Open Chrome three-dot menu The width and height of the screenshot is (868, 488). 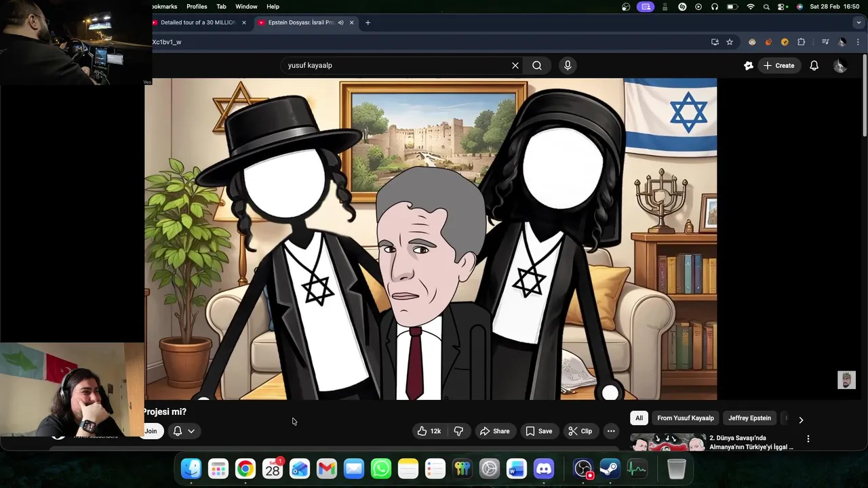(858, 42)
